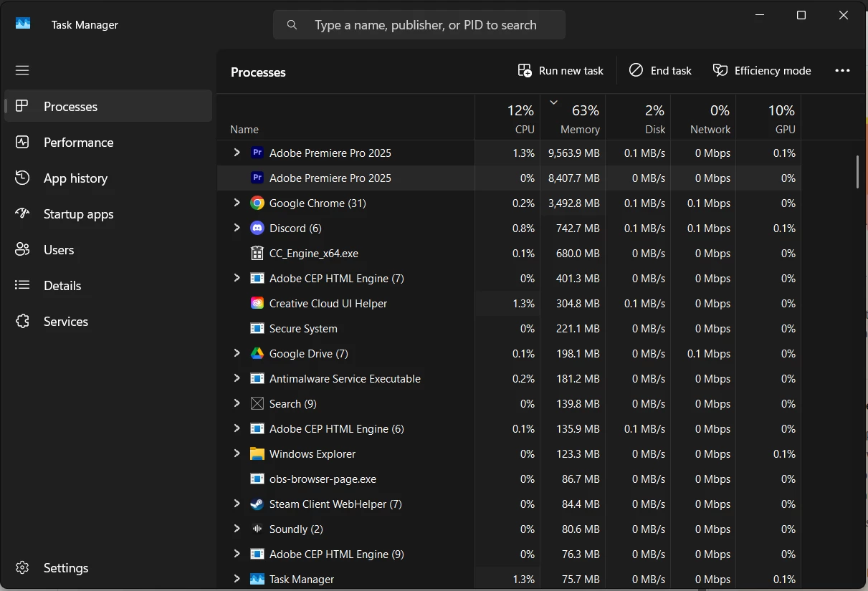Open the Details page
This screenshot has height=591, width=868.
coord(108,285)
